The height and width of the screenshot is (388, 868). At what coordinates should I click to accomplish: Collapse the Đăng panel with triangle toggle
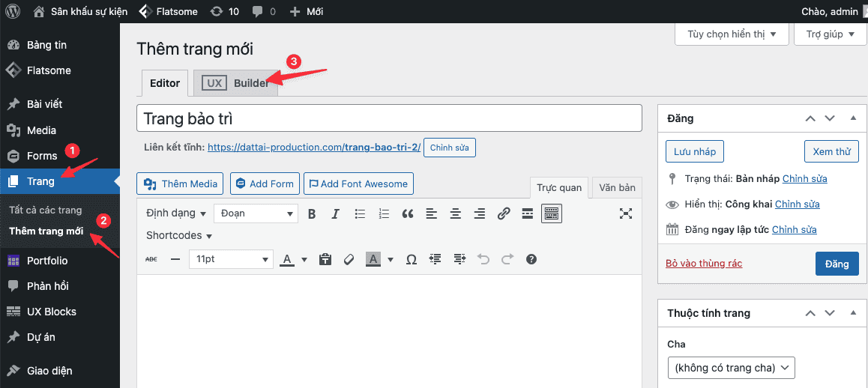coord(853,118)
